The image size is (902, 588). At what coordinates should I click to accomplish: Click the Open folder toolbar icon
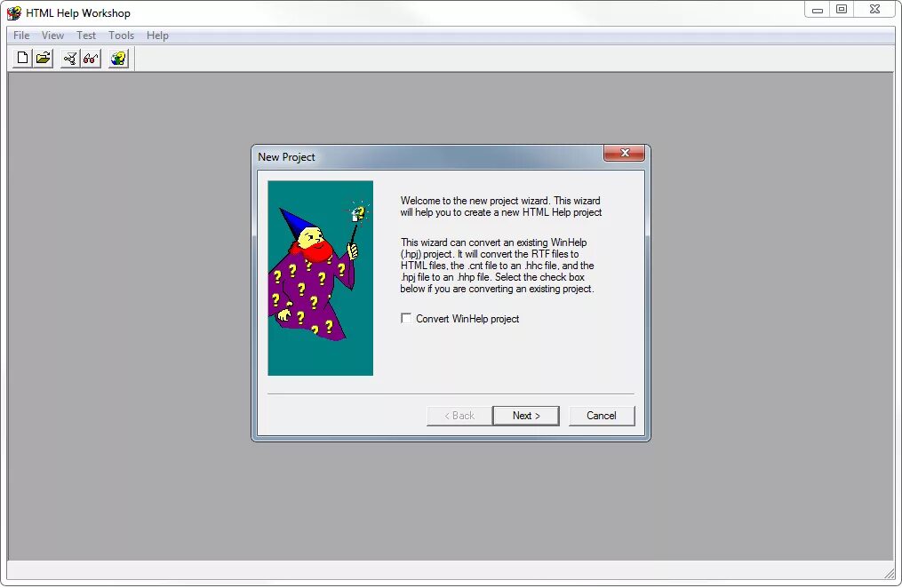coord(44,58)
